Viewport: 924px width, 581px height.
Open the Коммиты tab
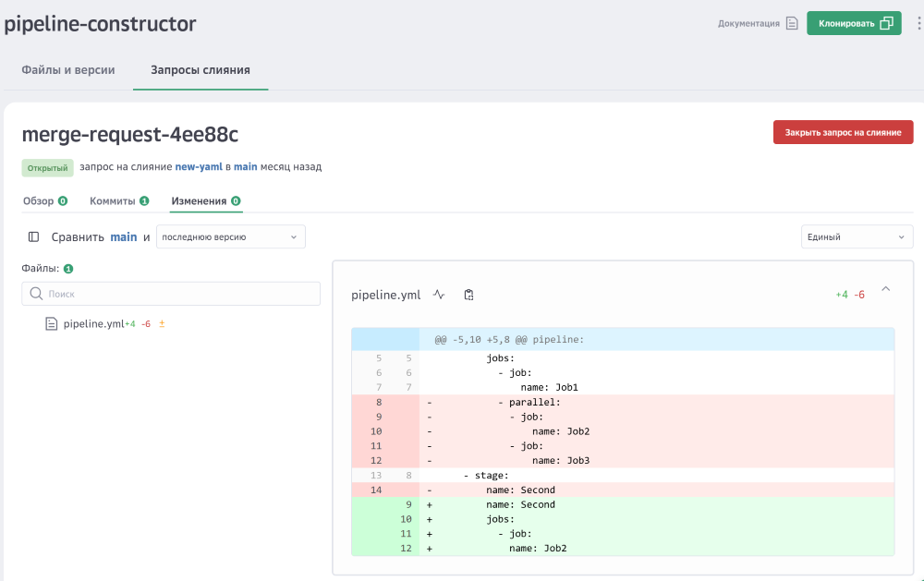click(119, 201)
